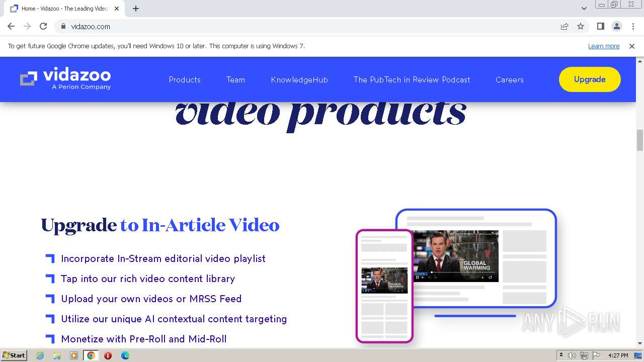This screenshot has height=362, width=644.
Task: Share this page using share icon
Action: pos(565,26)
